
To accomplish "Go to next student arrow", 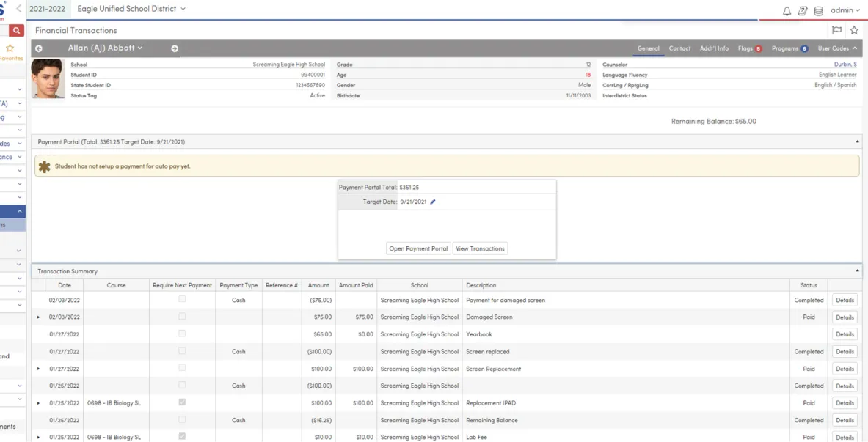I will coord(175,49).
